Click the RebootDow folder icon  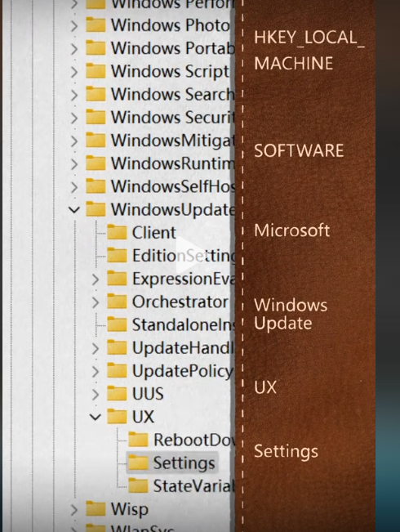pos(138,440)
